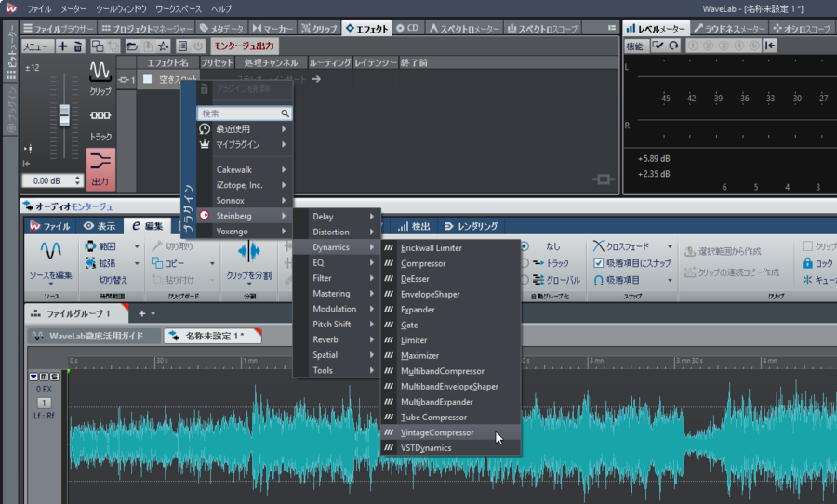Click the Extend (拡張) icon in the time range group

90,263
